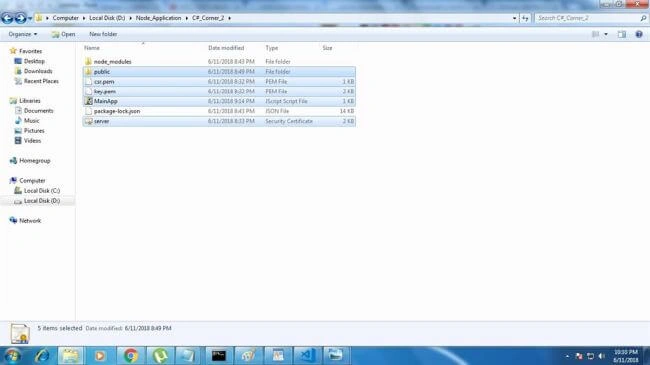Sort by the Size column header
The image size is (650, 365).
pos(327,48)
